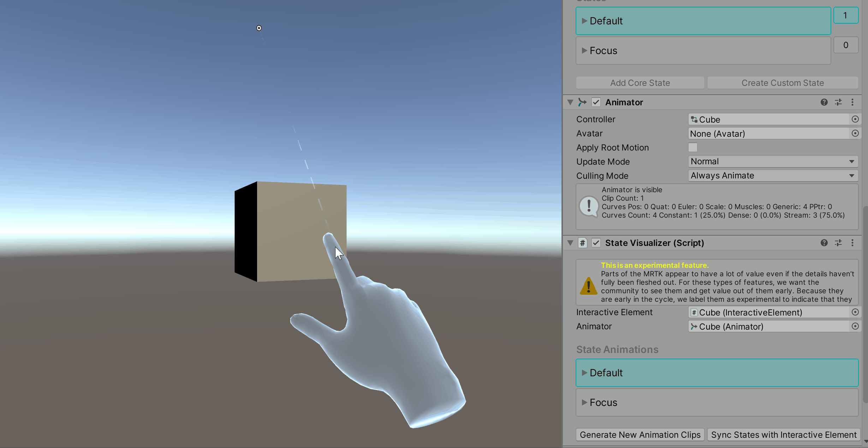This screenshot has height=448, width=868.
Task: Enable Apply Root Motion checkbox
Action: pyautogui.click(x=693, y=147)
